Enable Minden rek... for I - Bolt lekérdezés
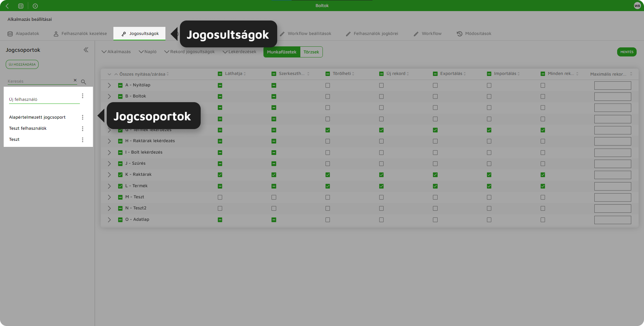 [543, 153]
